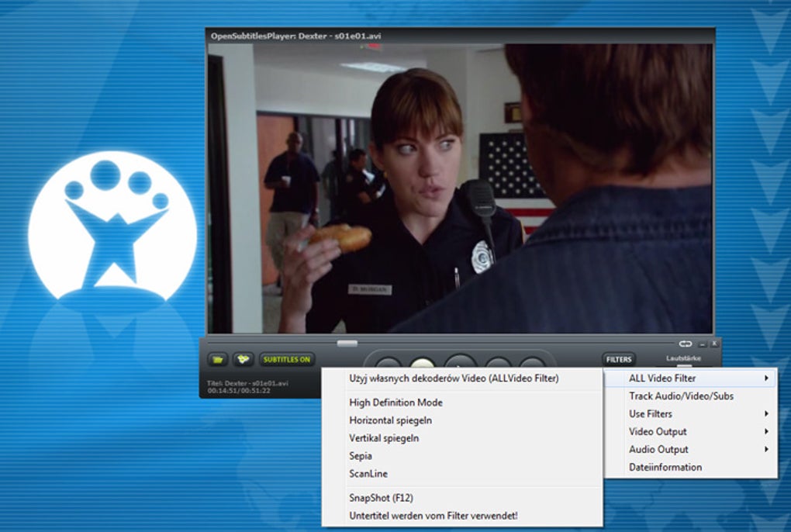Apply the ScanLine filter
791x532 pixels.
(462, 474)
